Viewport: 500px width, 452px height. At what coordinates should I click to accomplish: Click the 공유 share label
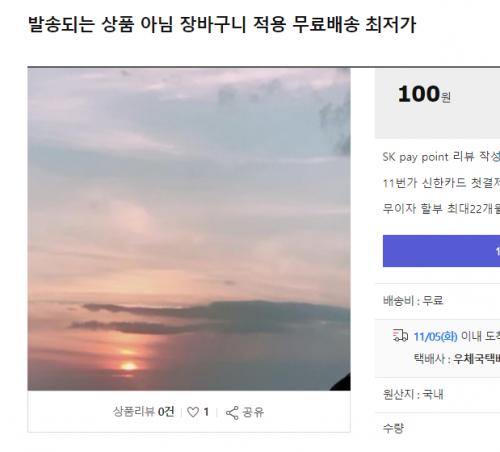[253, 412]
